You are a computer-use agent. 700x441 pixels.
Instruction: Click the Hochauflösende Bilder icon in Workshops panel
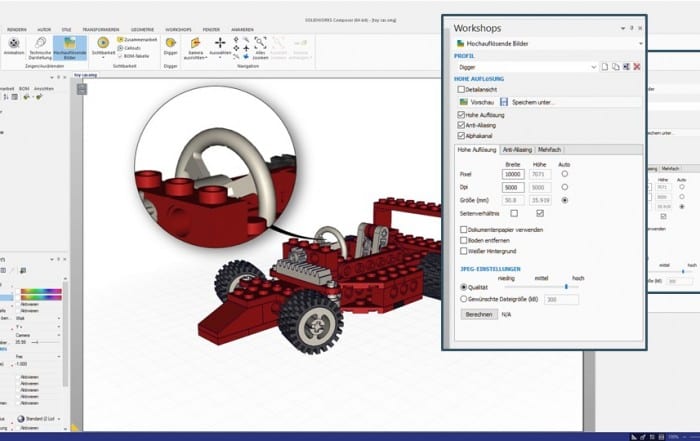(x=460, y=43)
